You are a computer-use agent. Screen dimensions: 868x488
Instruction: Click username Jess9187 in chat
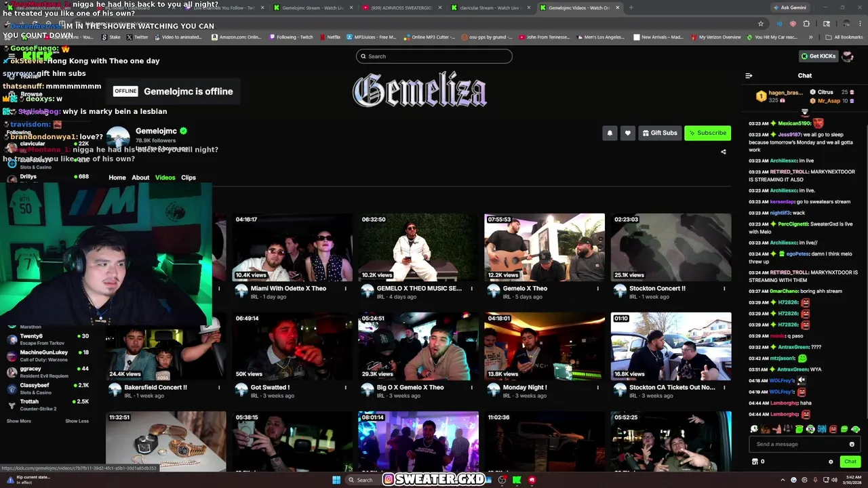[x=789, y=135]
